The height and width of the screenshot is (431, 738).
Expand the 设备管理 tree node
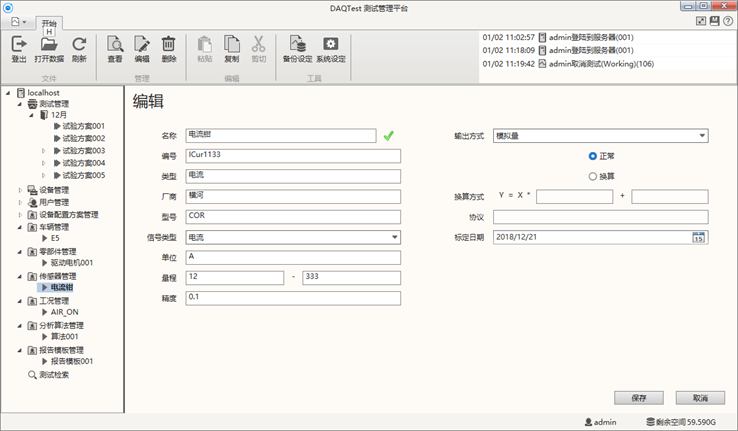click(19, 189)
